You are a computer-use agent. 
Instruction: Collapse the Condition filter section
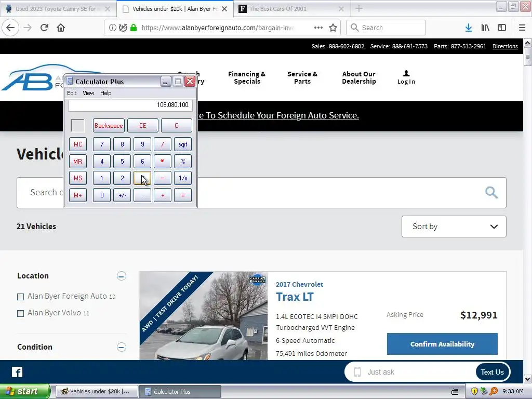[x=122, y=347]
